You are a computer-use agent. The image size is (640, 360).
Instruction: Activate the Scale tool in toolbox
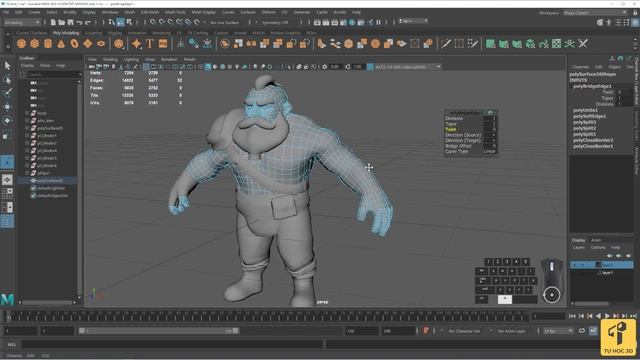pos(7,135)
